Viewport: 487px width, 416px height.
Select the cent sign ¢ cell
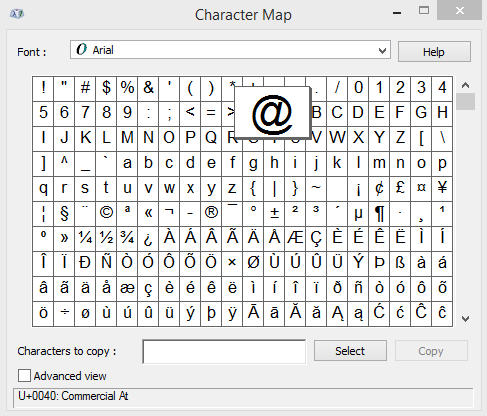point(379,188)
